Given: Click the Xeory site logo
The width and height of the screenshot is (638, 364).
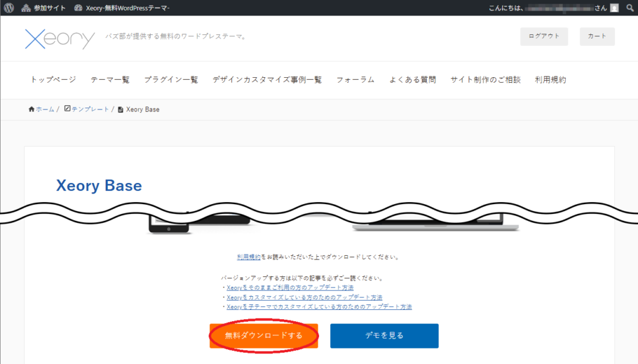Looking at the screenshot, I should (x=59, y=39).
